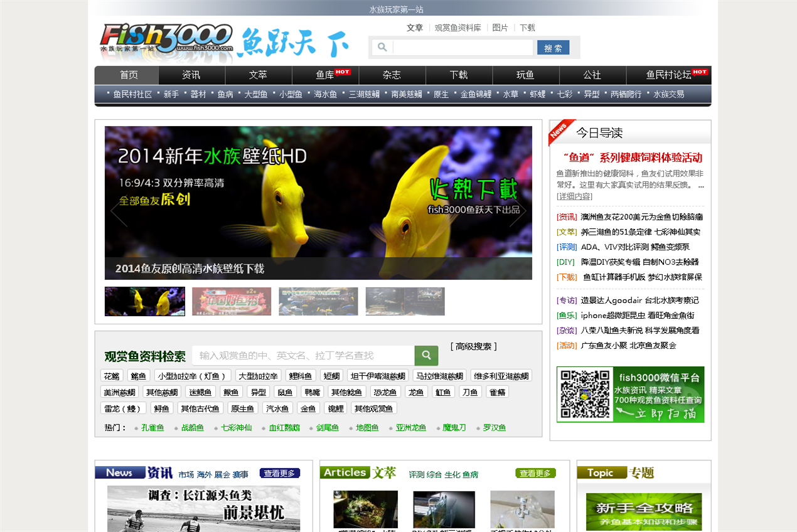Select the yellow fish banner thumbnail
797x532 pixels.
pos(145,301)
